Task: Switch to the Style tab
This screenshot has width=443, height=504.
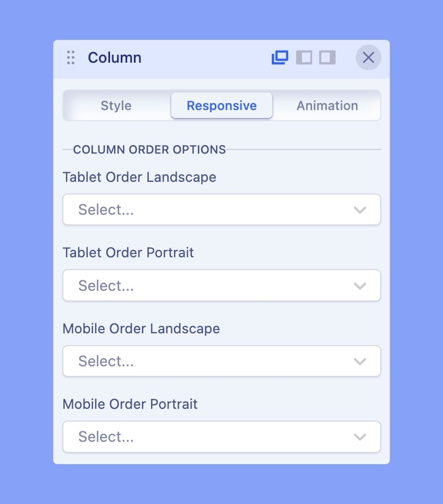Action: pyautogui.click(x=116, y=105)
